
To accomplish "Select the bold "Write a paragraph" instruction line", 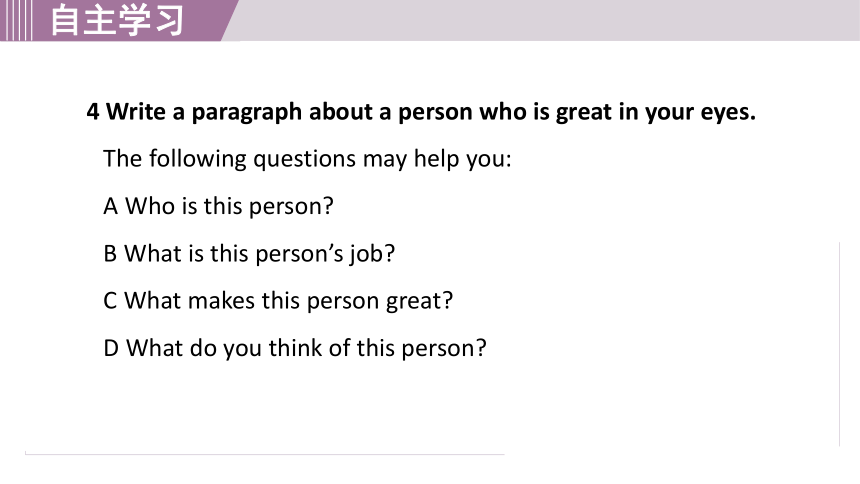I will coord(421,112).
